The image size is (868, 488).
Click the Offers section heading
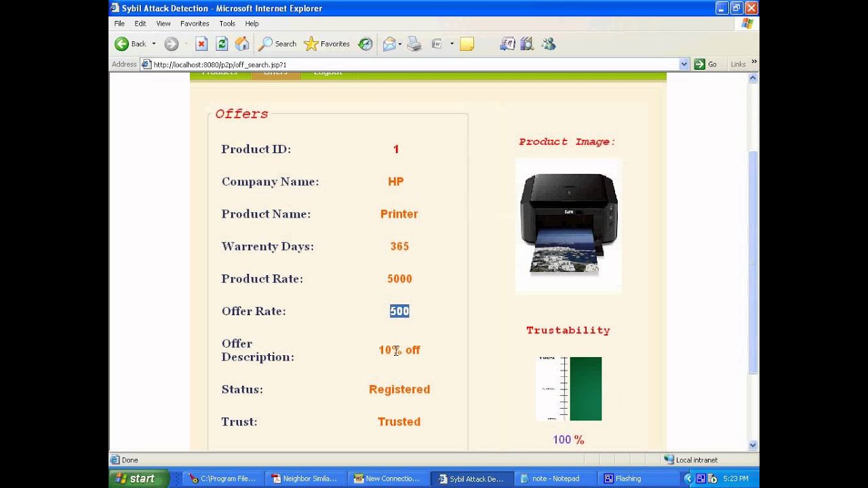pyautogui.click(x=241, y=114)
